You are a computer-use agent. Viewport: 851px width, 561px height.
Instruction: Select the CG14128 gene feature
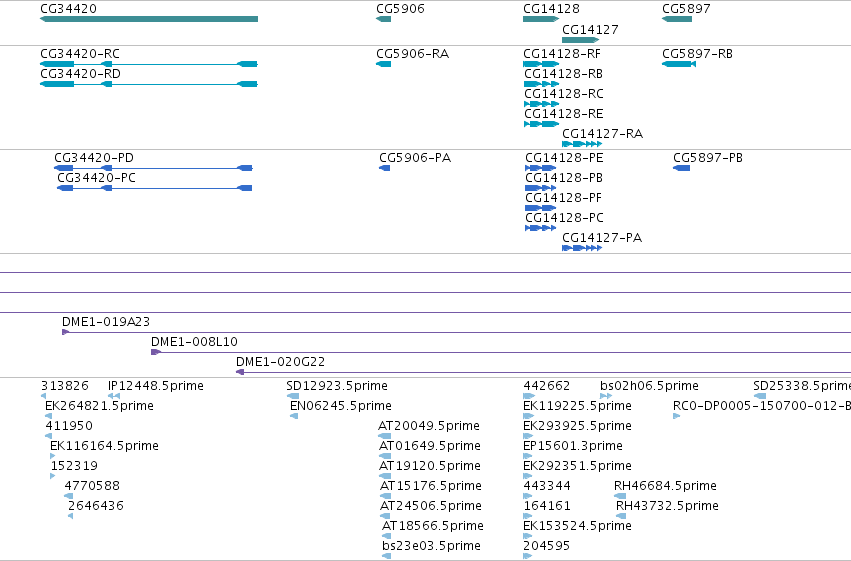pos(541,19)
